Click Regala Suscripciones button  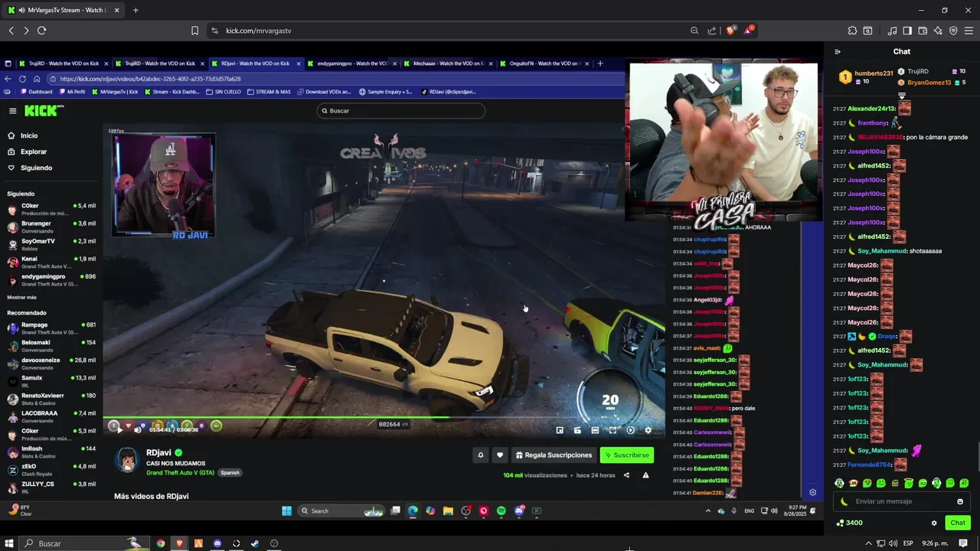click(x=554, y=455)
